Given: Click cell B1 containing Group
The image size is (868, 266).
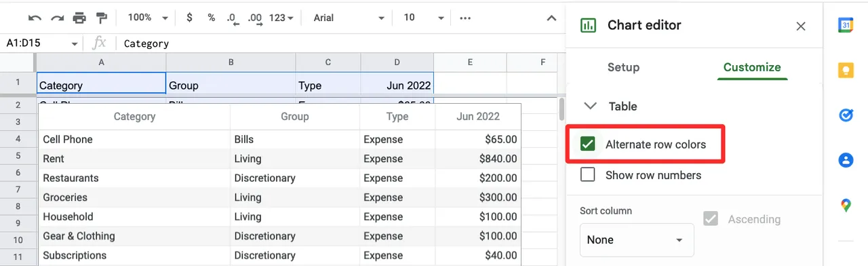Looking at the screenshot, I should (x=231, y=83).
